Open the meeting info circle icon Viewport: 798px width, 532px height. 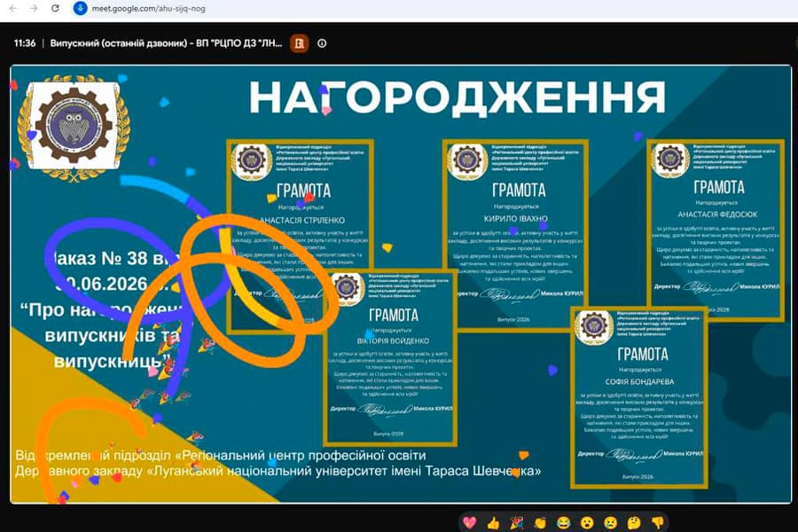pyautogui.click(x=322, y=43)
